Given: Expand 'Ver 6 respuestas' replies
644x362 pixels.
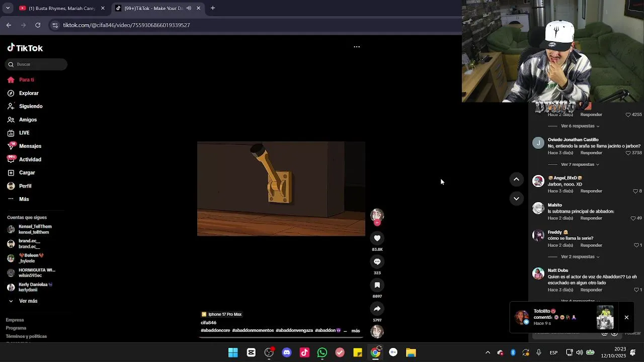Looking at the screenshot, I should pos(580,126).
